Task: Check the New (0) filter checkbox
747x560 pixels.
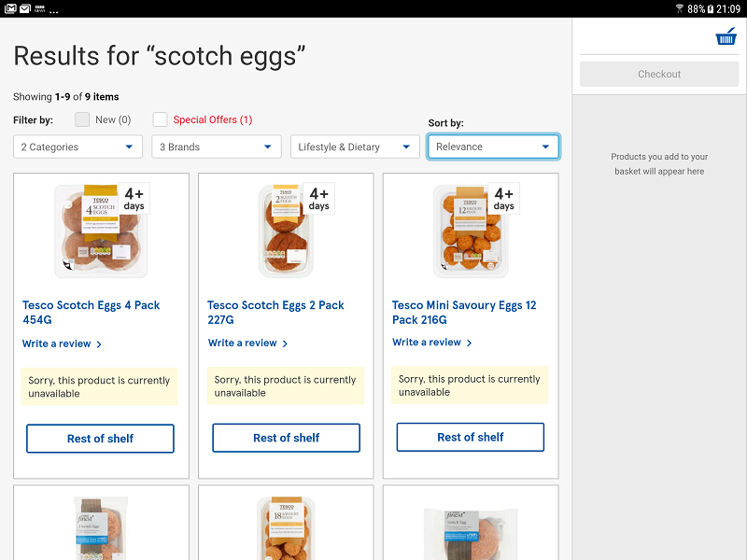Action: tap(82, 119)
